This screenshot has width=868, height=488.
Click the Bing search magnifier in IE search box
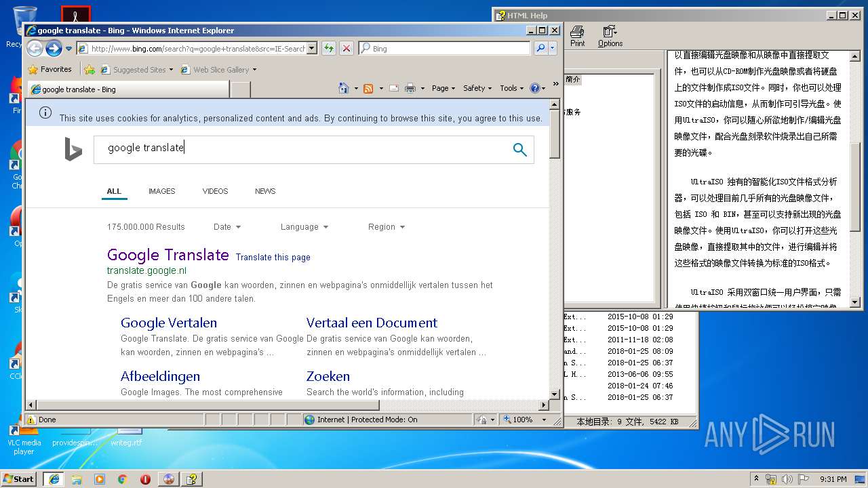(540, 48)
